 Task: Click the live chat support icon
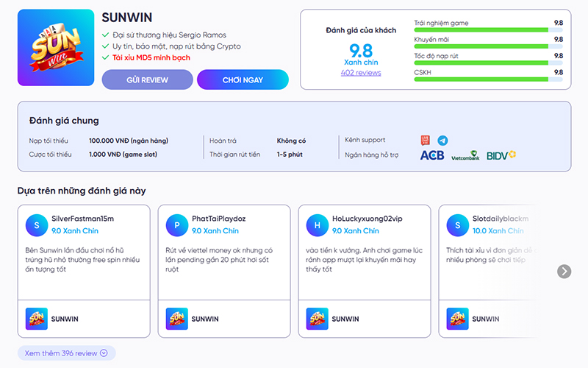[426, 140]
